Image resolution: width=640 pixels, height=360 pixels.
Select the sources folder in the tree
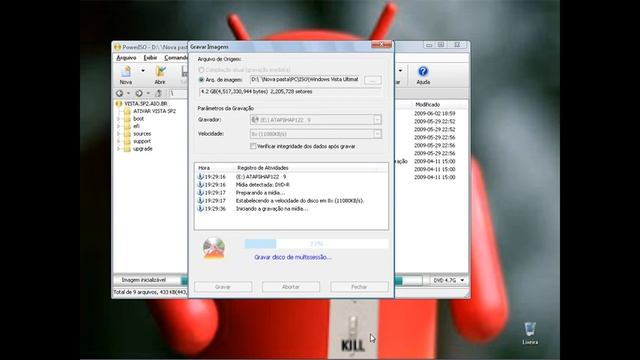click(x=142, y=134)
